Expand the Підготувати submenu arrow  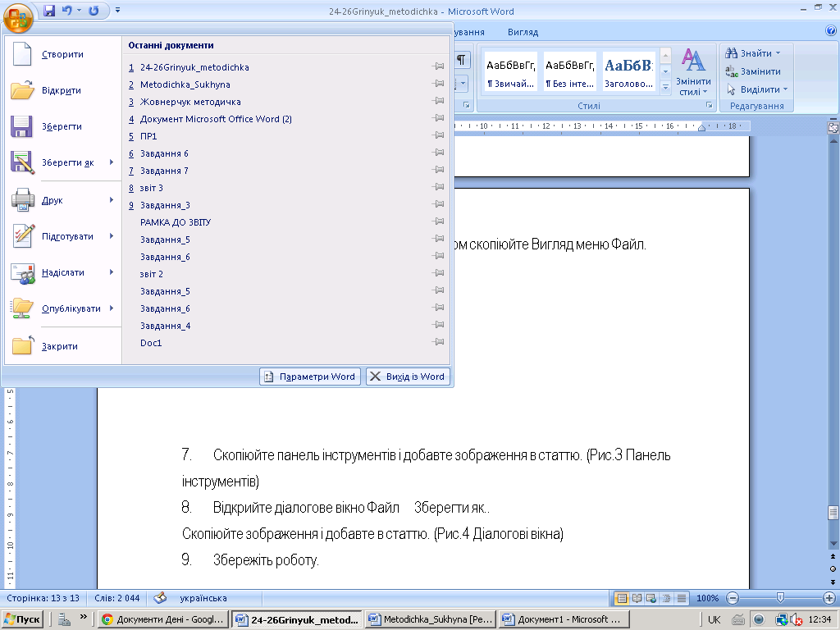pos(112,236)
